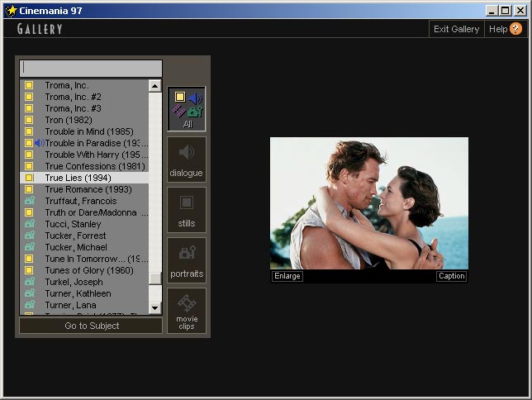Click the still icon beside True Lies (1994)
Screen dimensions: 532x400
[29, 178]
